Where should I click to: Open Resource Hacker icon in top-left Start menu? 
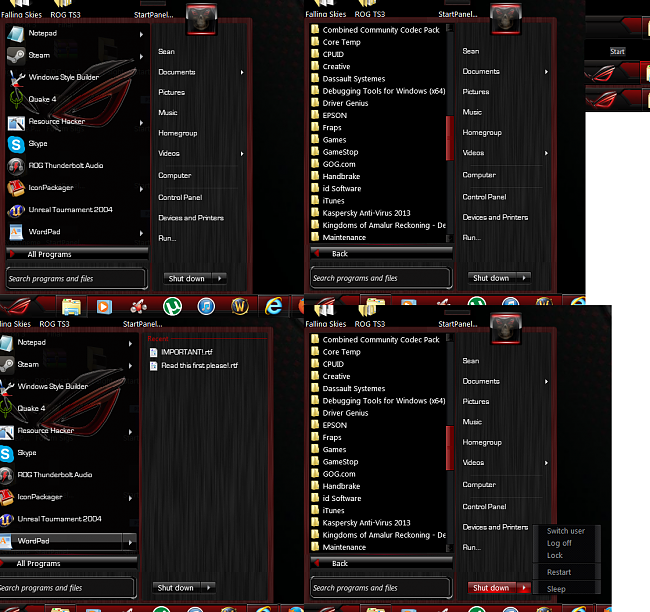[16, 122]
